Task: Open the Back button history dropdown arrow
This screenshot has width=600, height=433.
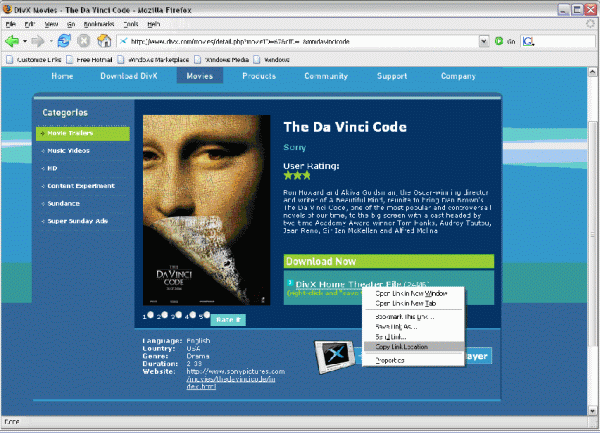Action: [24, 41]
